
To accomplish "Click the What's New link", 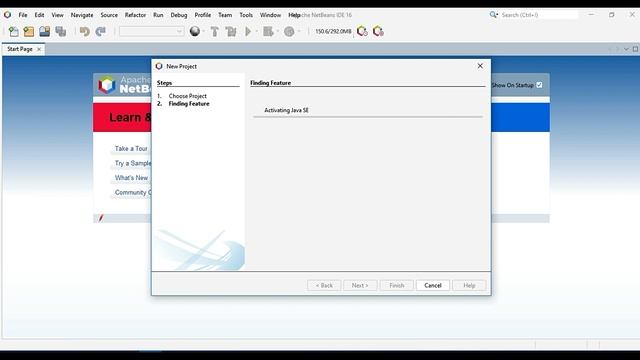I will 131,178.
